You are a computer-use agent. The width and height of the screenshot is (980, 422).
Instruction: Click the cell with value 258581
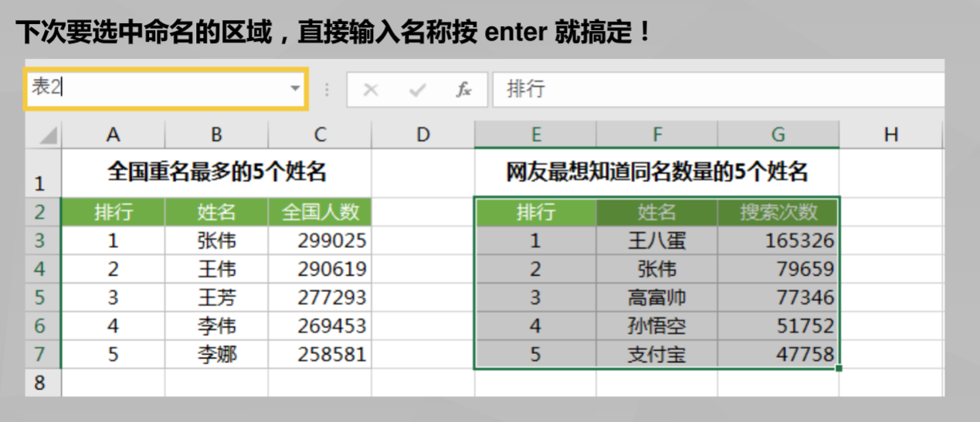tap(320, 355)
